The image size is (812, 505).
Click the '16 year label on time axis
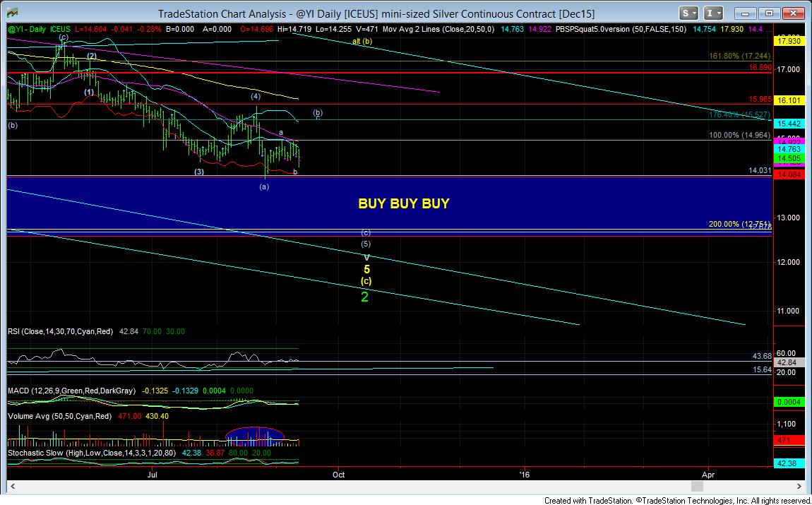[x=525, y=475]
